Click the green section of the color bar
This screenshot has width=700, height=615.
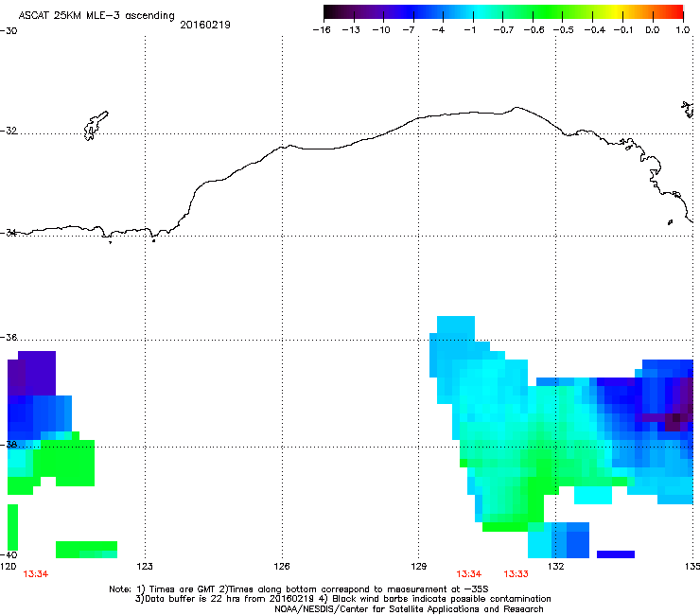(x=549, y=11)
